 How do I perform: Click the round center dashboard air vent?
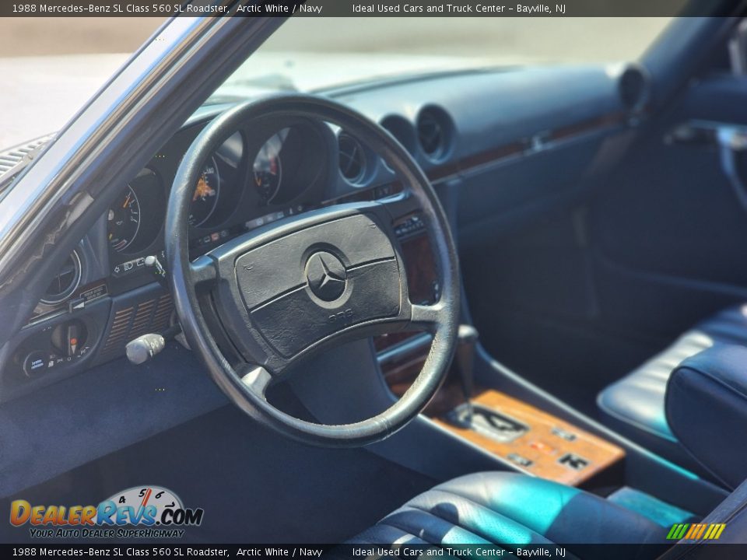point(433,133)
